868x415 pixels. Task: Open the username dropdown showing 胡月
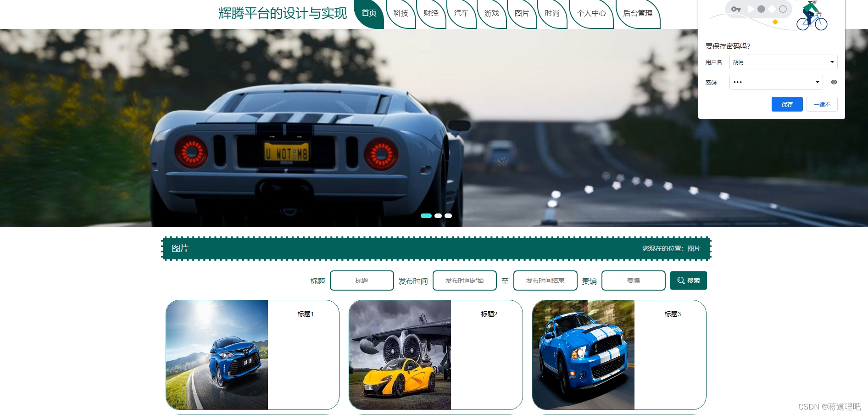830,62
